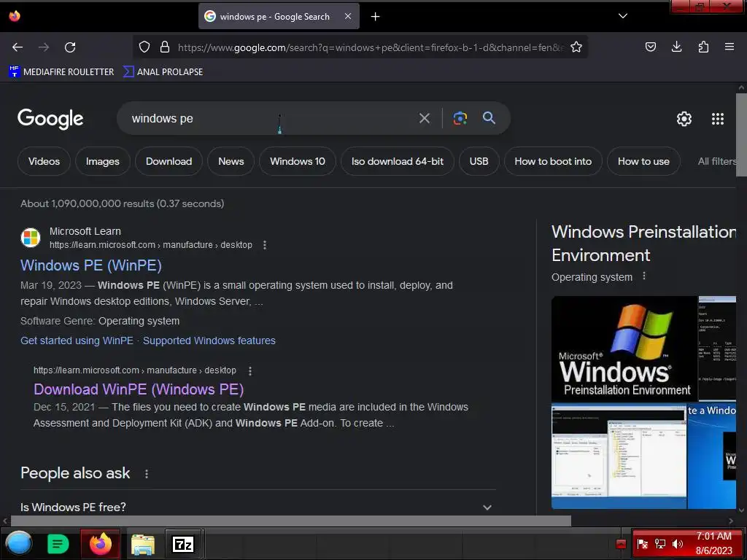Screen dimensions: 747x560
Task: Open All filters option
Action: pyautogui.click(x=716, y=161)
